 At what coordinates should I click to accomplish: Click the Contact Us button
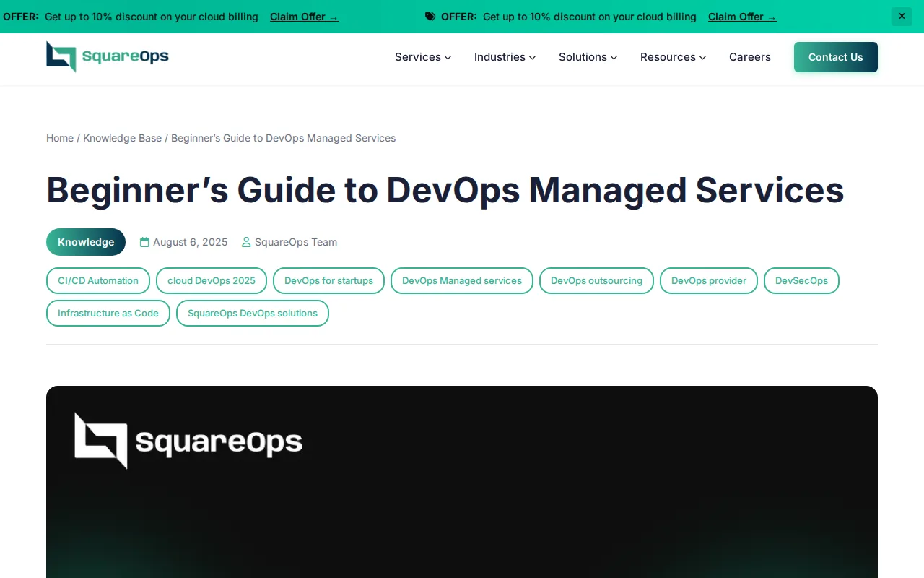point(836,57)
